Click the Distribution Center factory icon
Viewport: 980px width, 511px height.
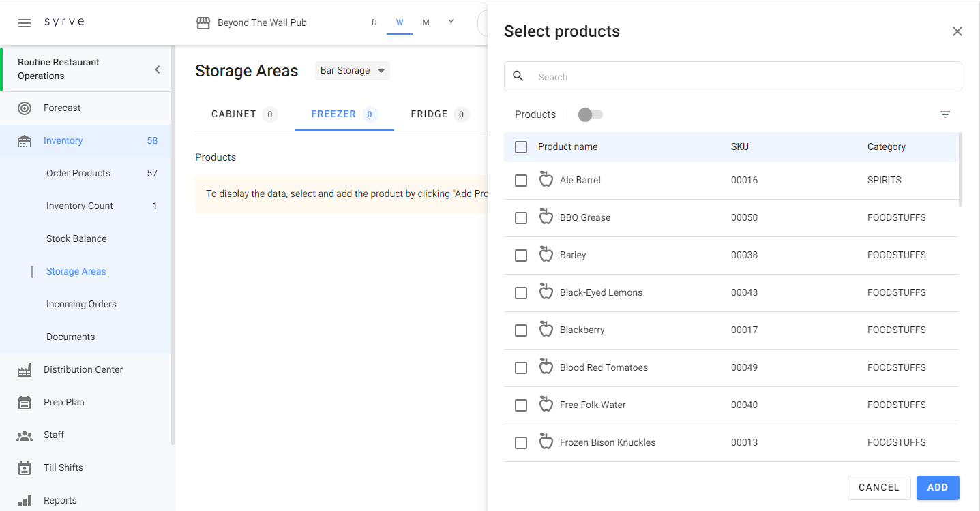pos(25,370)
